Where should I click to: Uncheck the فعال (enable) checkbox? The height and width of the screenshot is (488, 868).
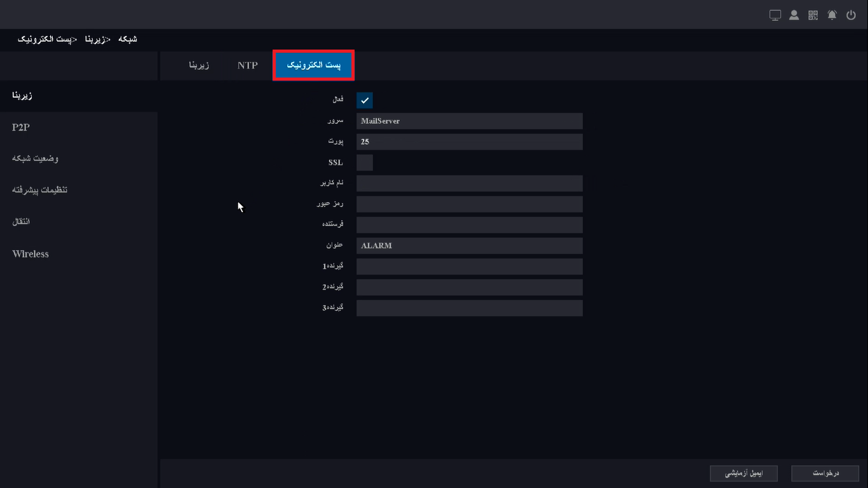(x=365, y=100)
